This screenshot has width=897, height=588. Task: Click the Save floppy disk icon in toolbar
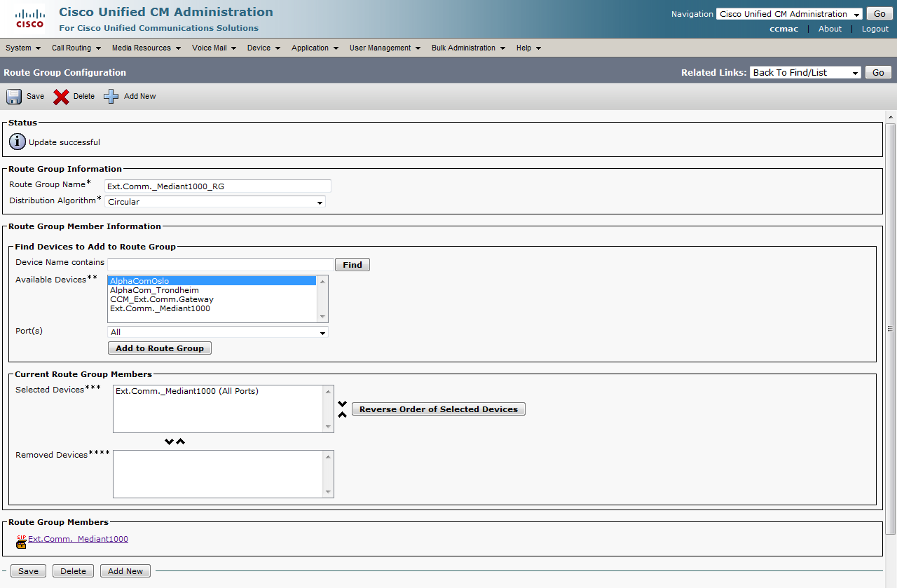pos(14,97)
